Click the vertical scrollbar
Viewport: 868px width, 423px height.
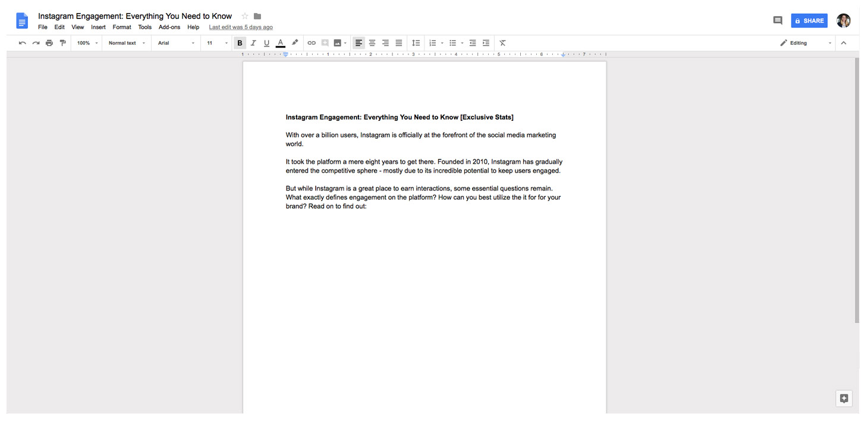click(x=857, y=190)
